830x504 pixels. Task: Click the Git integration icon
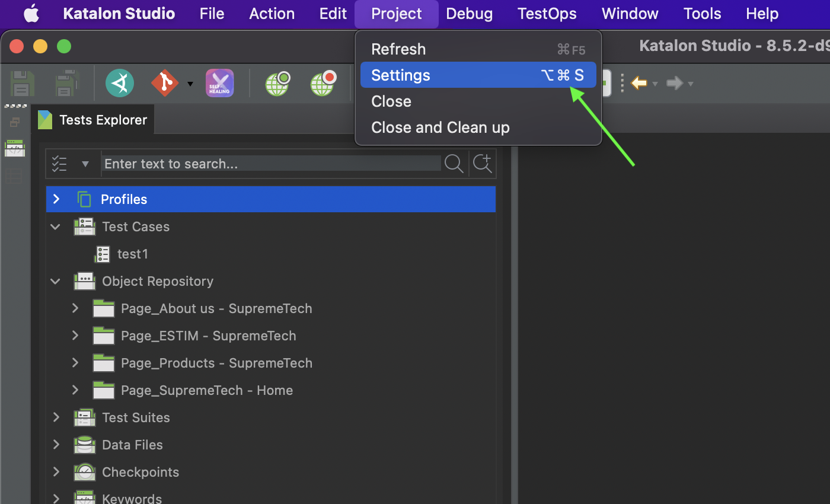[x=165, y=83]
